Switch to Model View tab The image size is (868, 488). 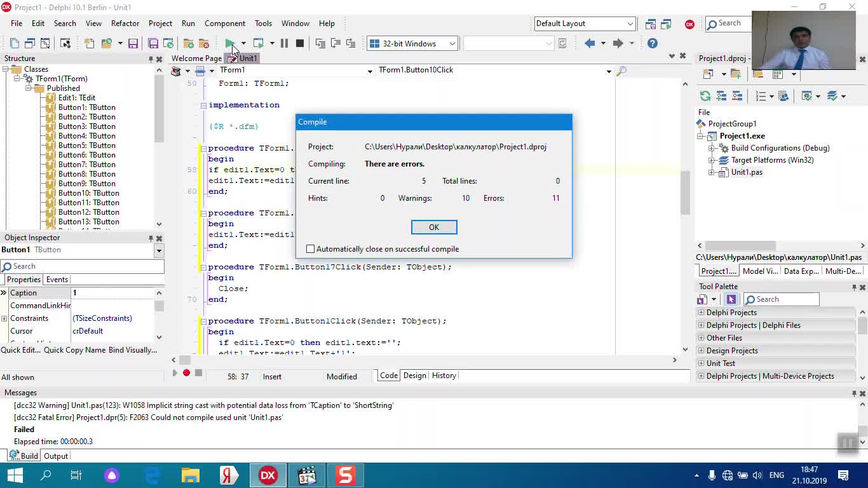pyautogui.click(x=760, y=271)
